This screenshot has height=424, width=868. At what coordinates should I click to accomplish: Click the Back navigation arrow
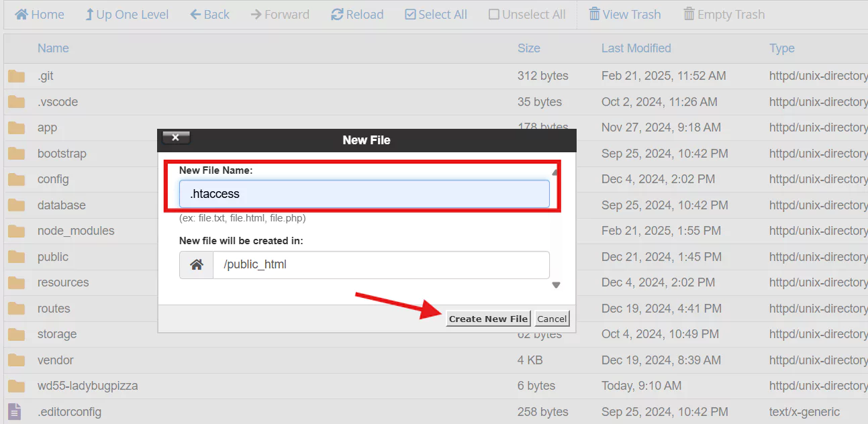tap(209, 14)
